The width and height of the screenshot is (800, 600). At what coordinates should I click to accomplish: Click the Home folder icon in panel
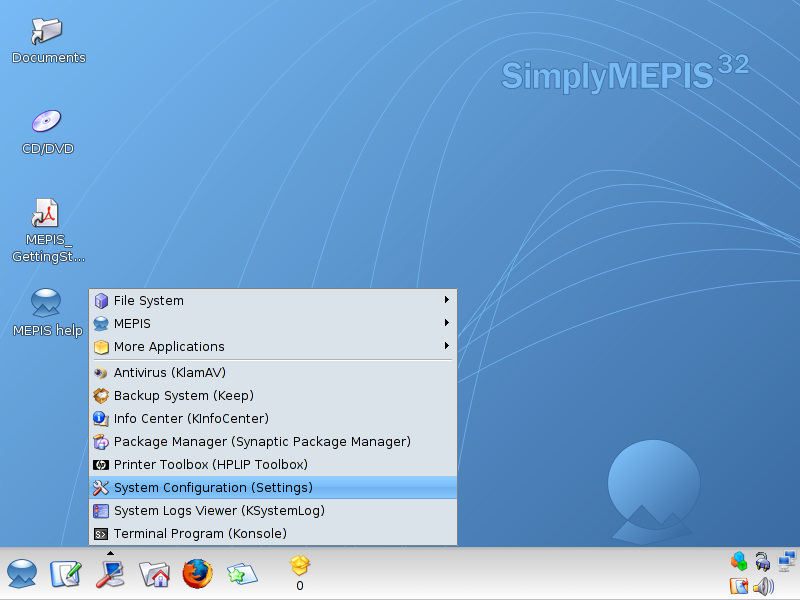tap(154, 573)
